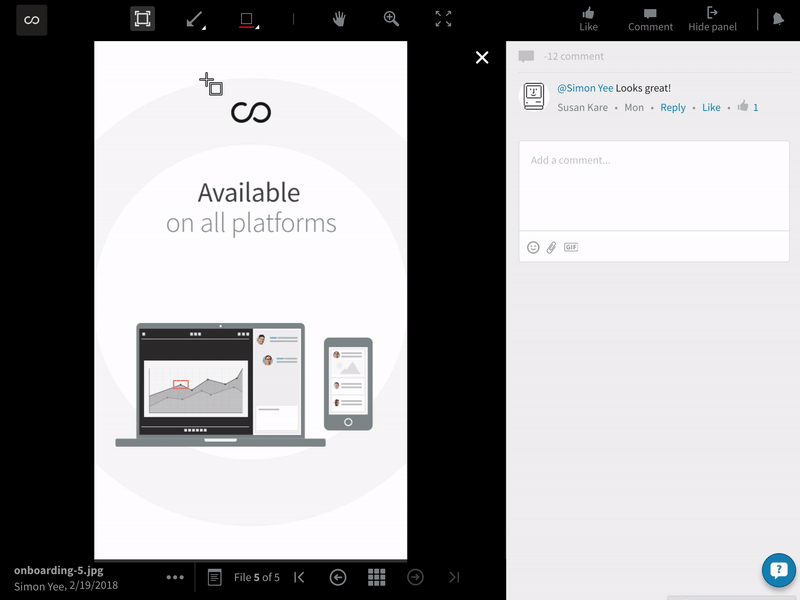Viewport: 800px width, 600px height.
Task: Click the zoom in magnifier
Action: pos(391,19)
